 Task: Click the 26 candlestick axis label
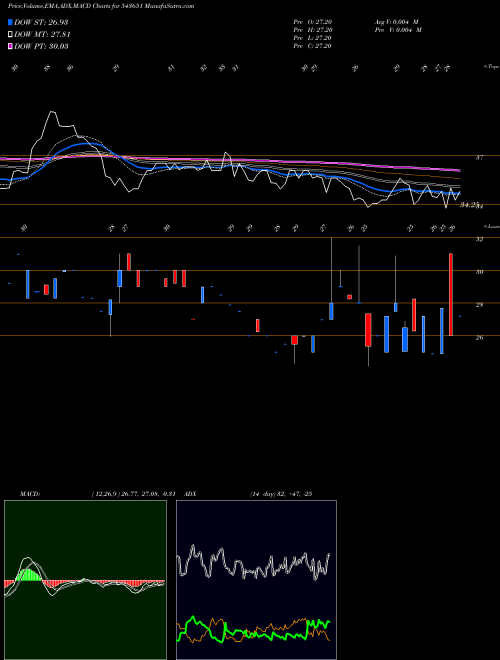click(479, 338)
